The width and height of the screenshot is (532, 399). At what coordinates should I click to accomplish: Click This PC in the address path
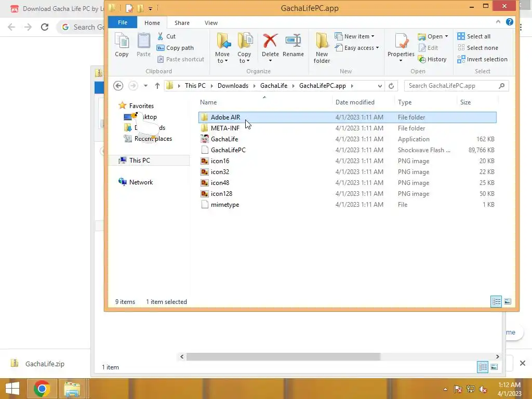click(x=195, y=86)
